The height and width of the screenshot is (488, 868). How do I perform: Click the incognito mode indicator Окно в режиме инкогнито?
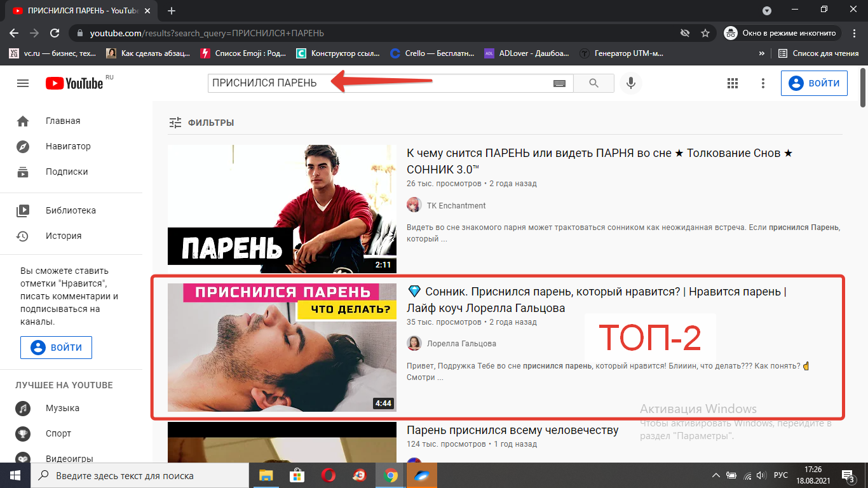[x=783, y=33]
